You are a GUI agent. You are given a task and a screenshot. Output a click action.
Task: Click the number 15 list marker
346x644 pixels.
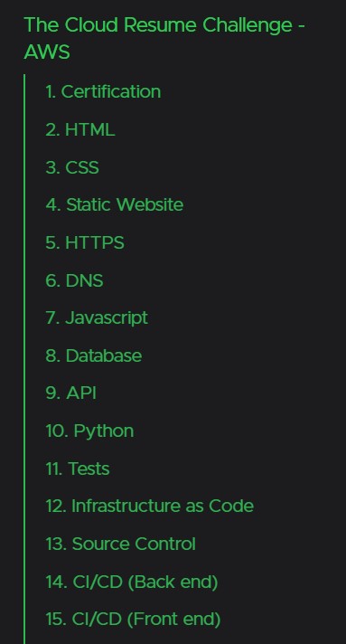tap(56, 620)
